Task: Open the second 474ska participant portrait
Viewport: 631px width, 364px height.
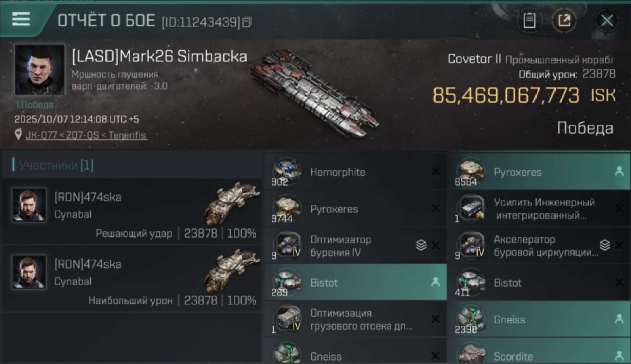Action: (29, 272)
